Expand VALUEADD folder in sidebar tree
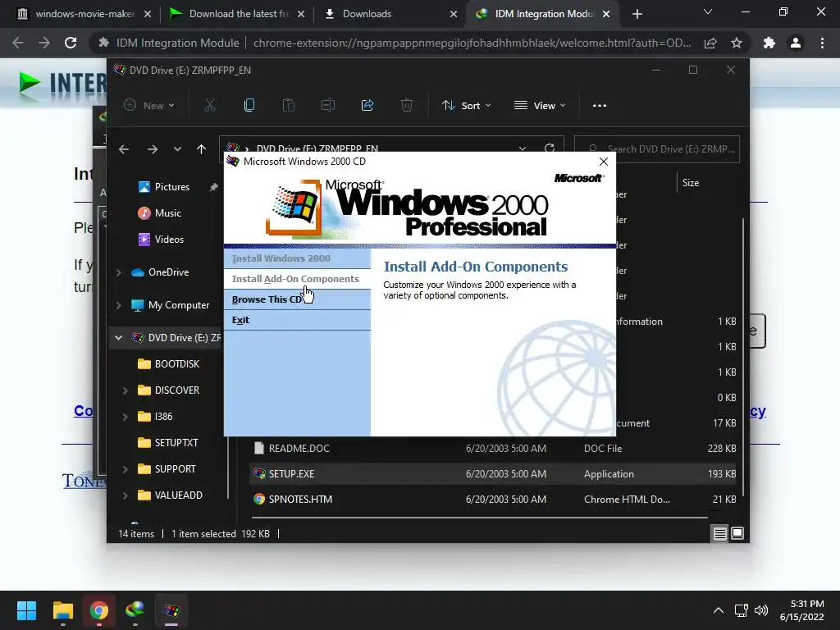Screen dimensions: 840x630 pyautogui.click(x=125, y=495)
